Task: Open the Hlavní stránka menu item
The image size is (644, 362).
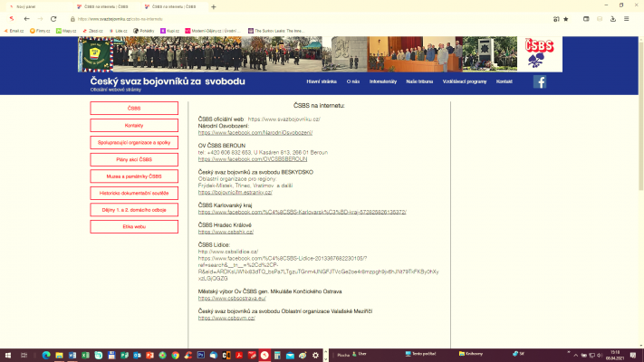Action: click(322, 81)
